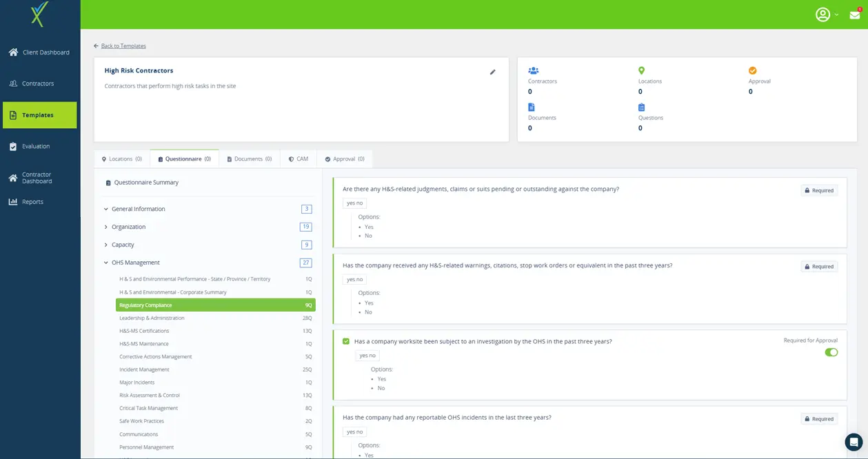Click the Evaluation clipboard icon in sidebar

coord(13,146)
